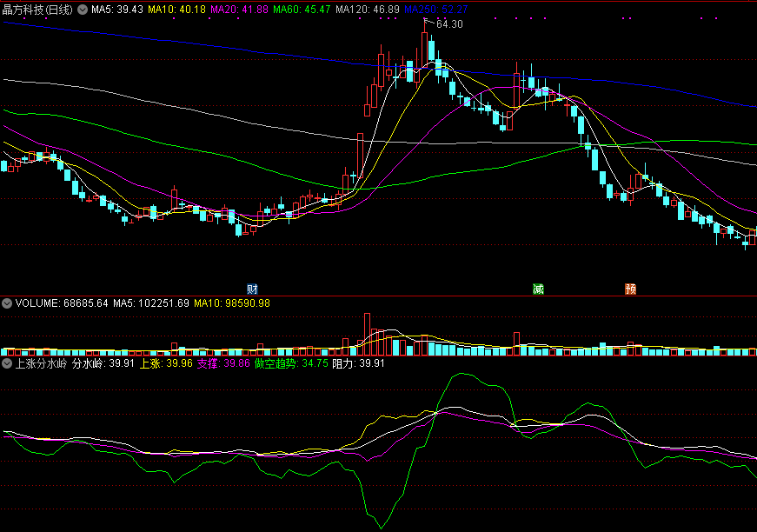Screen dimensions: 757x532
Task: Click the 上涨: 39.96 value
Action: 166,363
